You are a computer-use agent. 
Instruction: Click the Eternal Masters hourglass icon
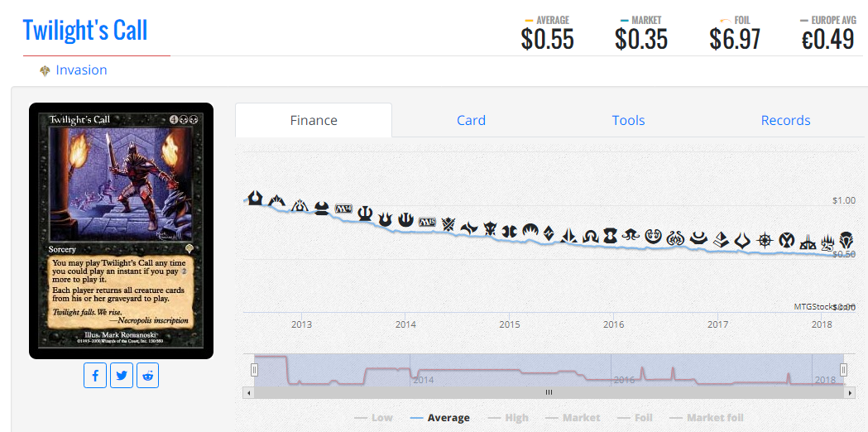(610, 236)
